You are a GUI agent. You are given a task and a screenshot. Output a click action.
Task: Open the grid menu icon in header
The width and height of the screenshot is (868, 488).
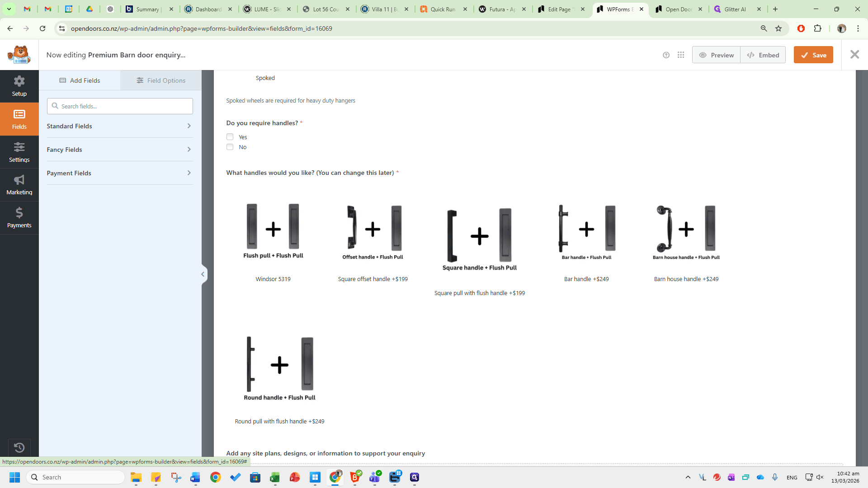coord(681,55)
